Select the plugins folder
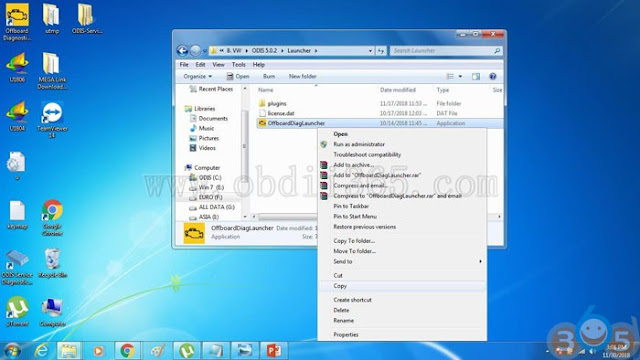The height and width of the screenshot is (360, 640). [277, 103]
